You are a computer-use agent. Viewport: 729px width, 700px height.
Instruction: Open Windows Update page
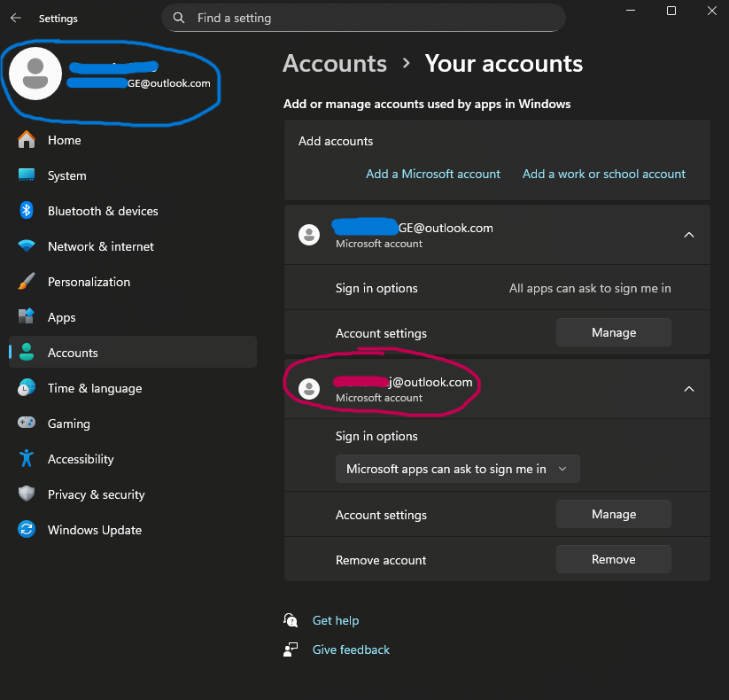(133, 529)
